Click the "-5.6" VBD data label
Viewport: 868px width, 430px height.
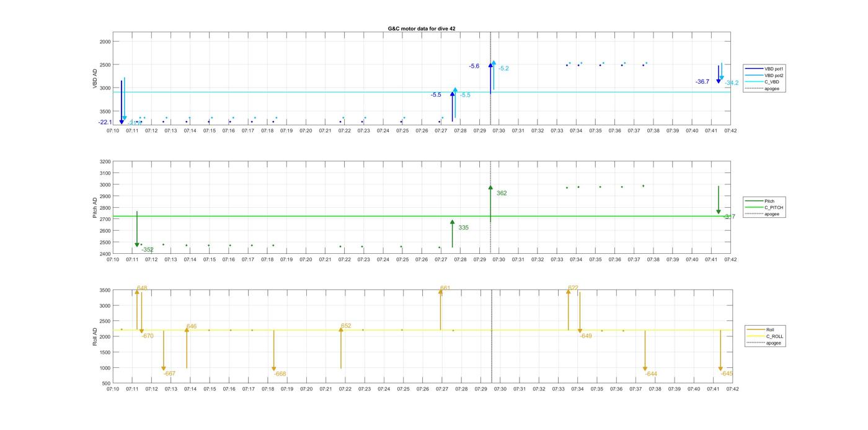(x=474, y=66)
